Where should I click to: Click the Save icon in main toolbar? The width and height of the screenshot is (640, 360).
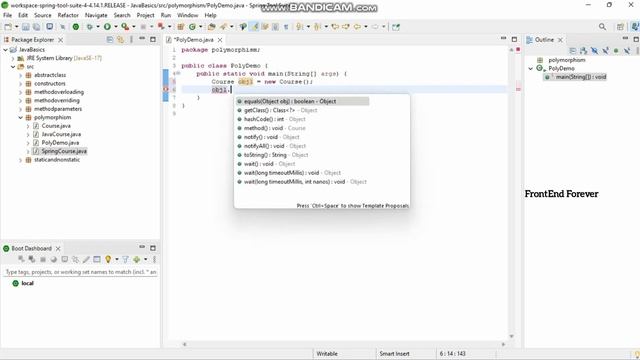click(x=26, y=27)
